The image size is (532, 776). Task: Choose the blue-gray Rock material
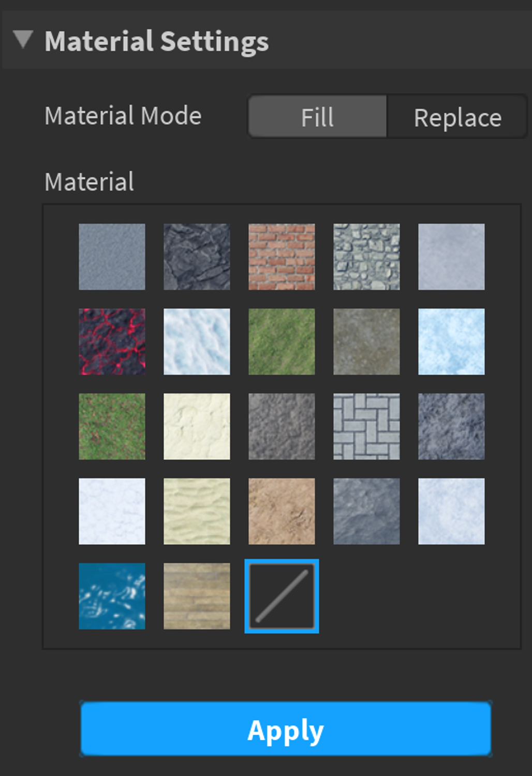tap(451, 426)
